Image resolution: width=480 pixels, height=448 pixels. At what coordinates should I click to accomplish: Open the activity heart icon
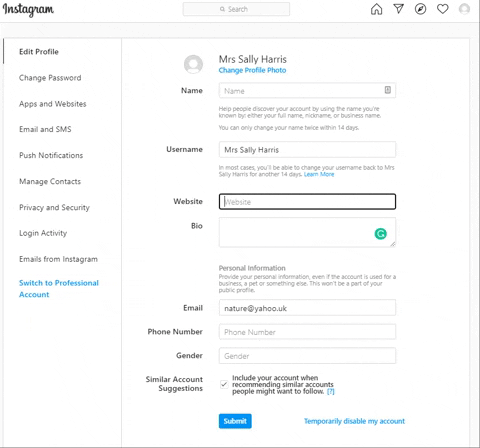(443, 9)
